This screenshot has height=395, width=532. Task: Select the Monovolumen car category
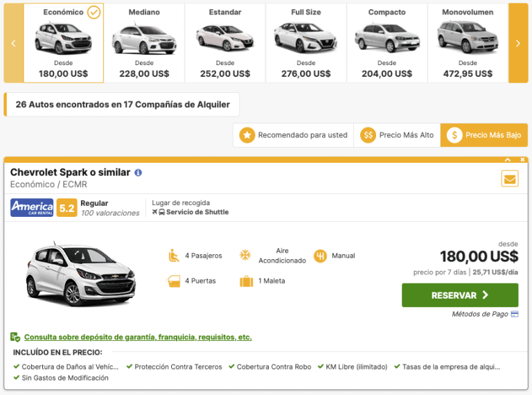[x=468, y=43]
